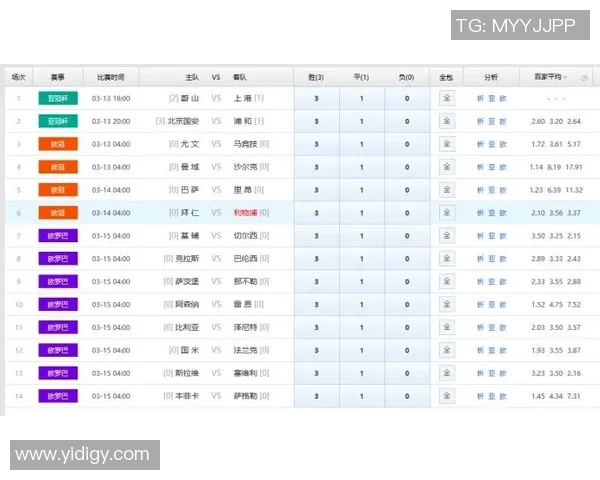Toggle the 全 box for match 6
The height and width of the screenshot is (480, 600).
pyautogui.click(x=446, y=213)
